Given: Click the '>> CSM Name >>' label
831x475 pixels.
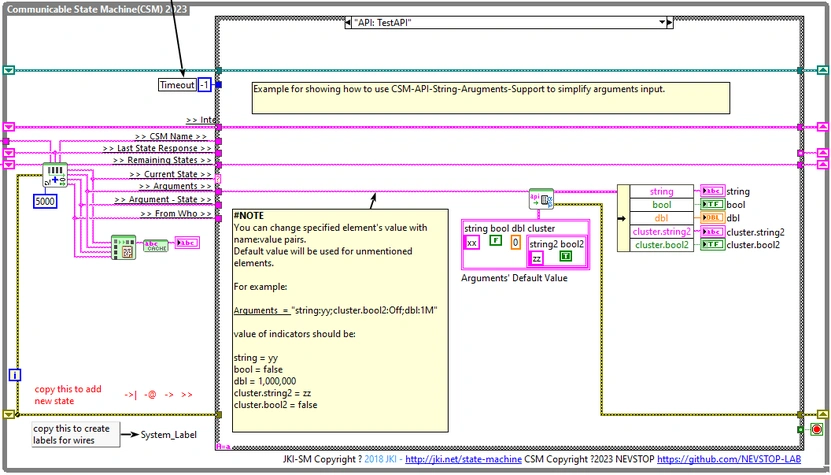Looking at the screenshot, I should tap(170, 136).
